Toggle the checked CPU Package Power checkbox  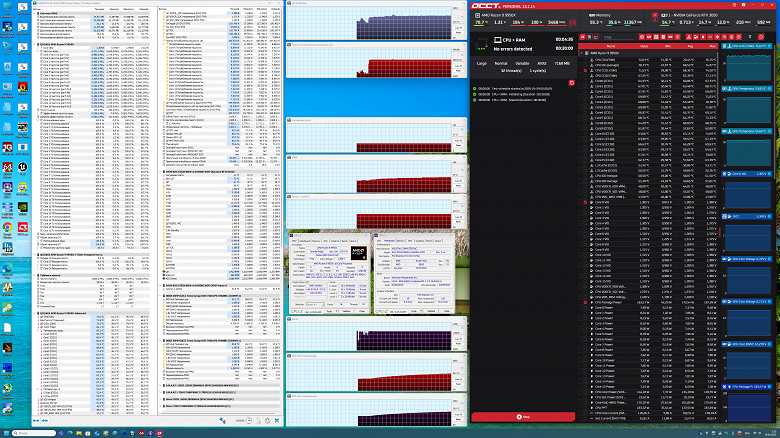click(x=585, y=302)
